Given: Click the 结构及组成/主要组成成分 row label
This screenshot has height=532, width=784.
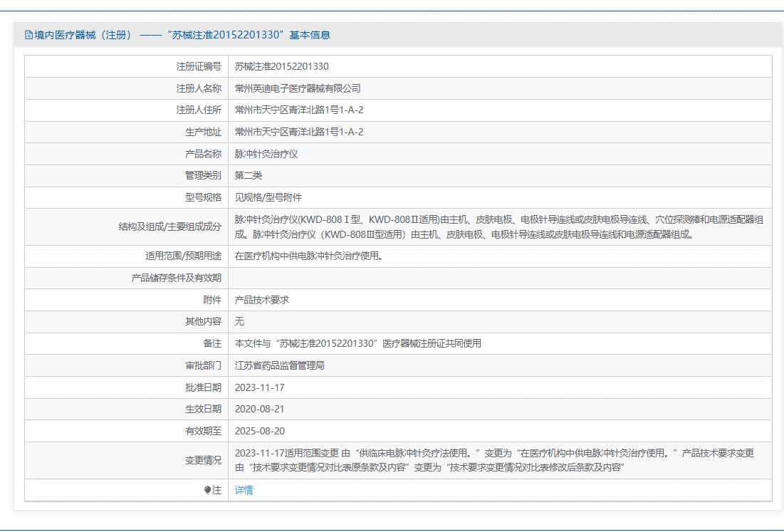Looking at the screenshot, I should [170, 227].
